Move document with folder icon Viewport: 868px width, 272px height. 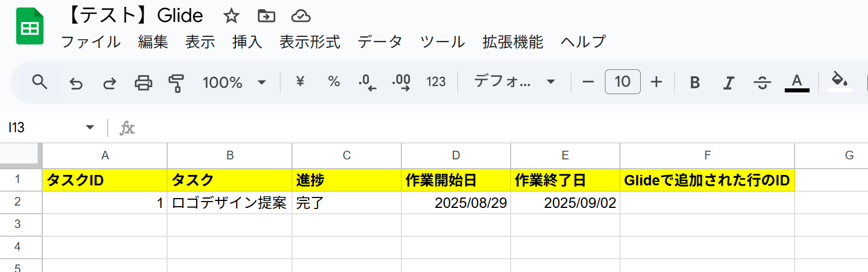pyautogui.click(x=266, y=16)
